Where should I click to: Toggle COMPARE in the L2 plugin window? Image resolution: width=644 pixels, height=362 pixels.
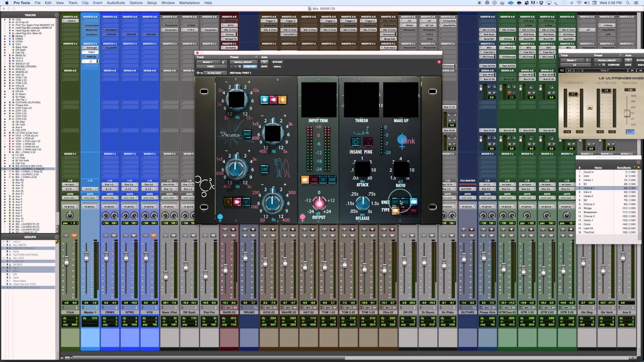point(614,65)
